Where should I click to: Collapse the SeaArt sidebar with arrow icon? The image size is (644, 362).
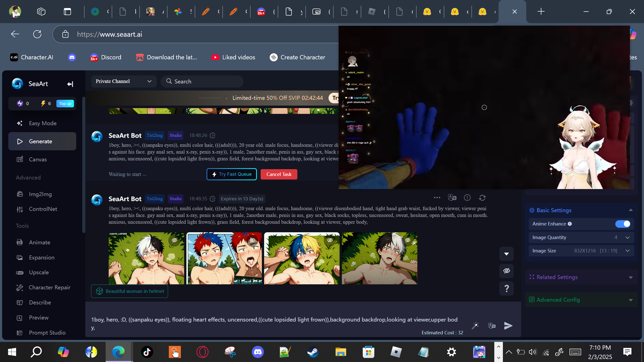pos(70,84)
